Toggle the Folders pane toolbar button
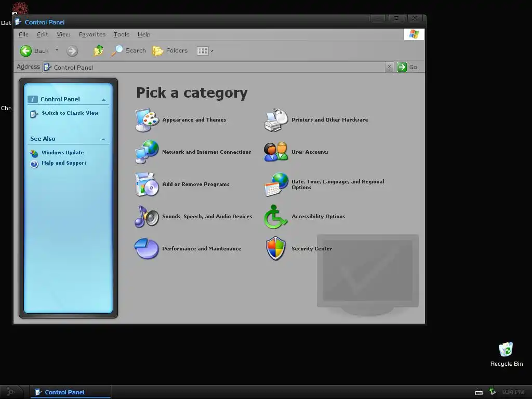This screenshot has height=399, width=532. (170, 50)
